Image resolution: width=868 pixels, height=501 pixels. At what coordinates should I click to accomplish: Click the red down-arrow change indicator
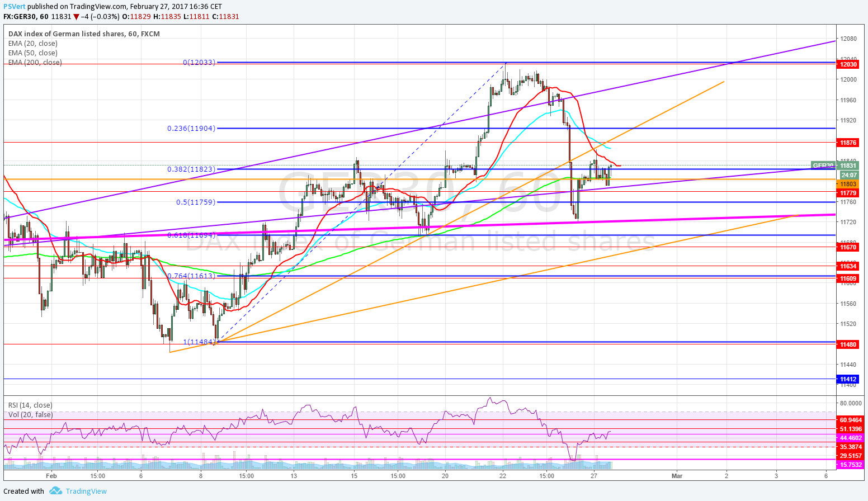(x=76, y=17)
